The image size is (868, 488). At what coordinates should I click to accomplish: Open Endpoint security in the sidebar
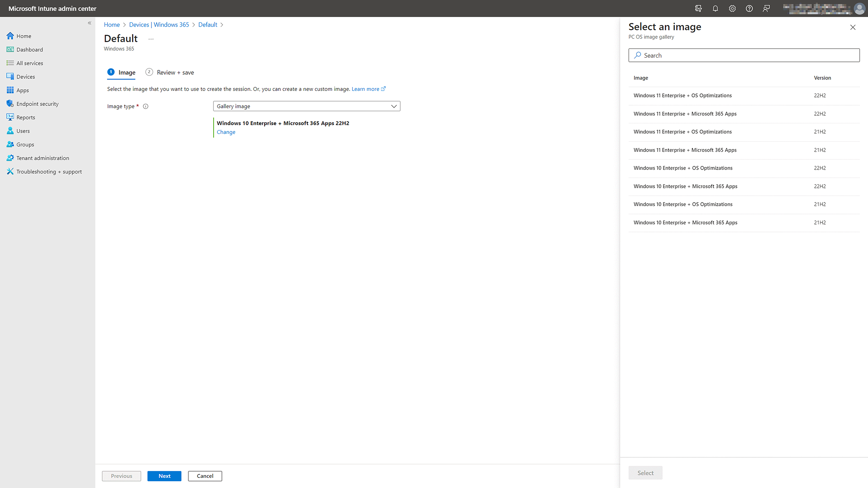[x=37, y=104]
